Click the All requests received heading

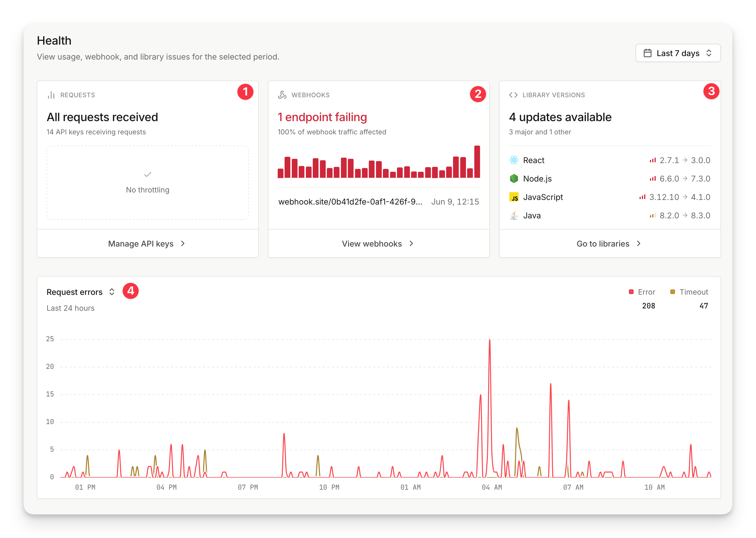point(102,117)
